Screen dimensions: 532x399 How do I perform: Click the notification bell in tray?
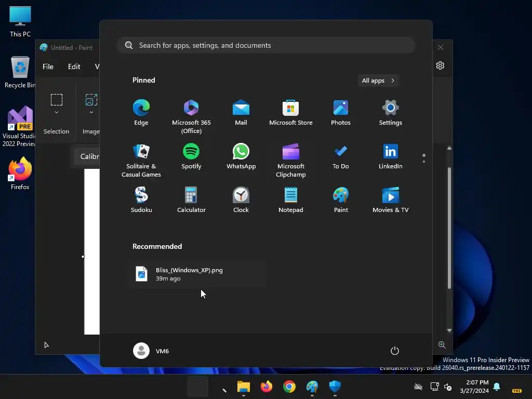pyautogui.click(x=497, y=387)
